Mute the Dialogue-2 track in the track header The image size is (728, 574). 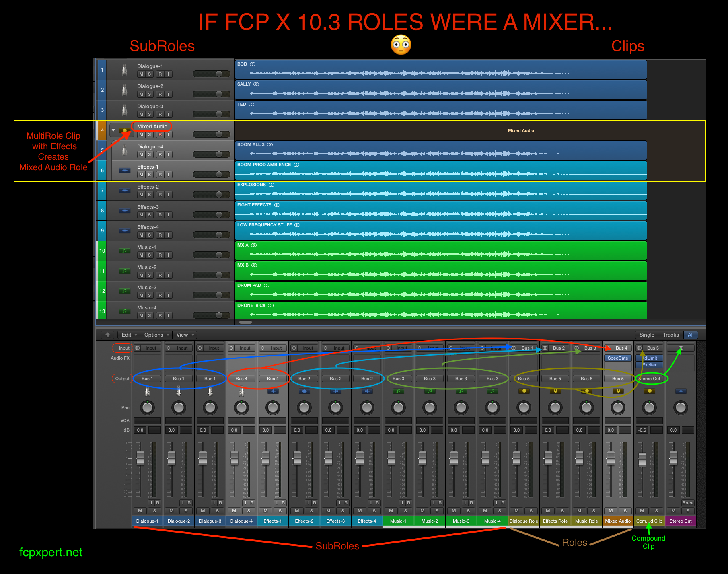(x=141, y=94)
